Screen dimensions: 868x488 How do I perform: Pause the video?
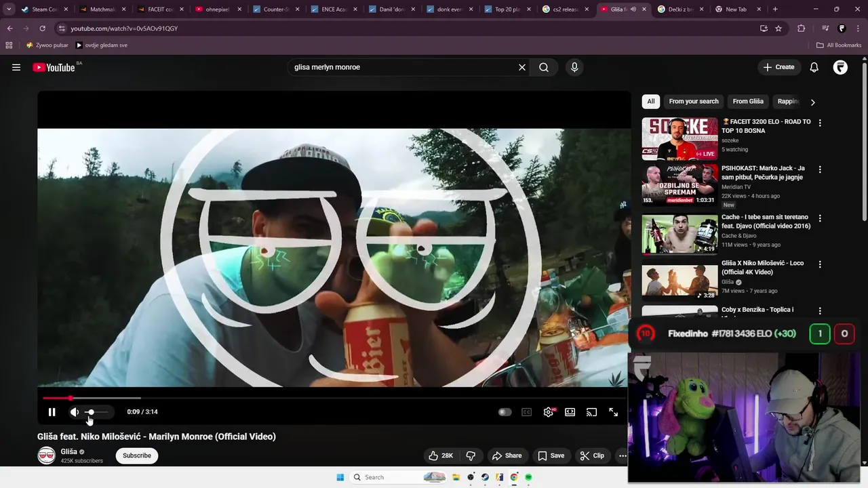click(52, 412)
